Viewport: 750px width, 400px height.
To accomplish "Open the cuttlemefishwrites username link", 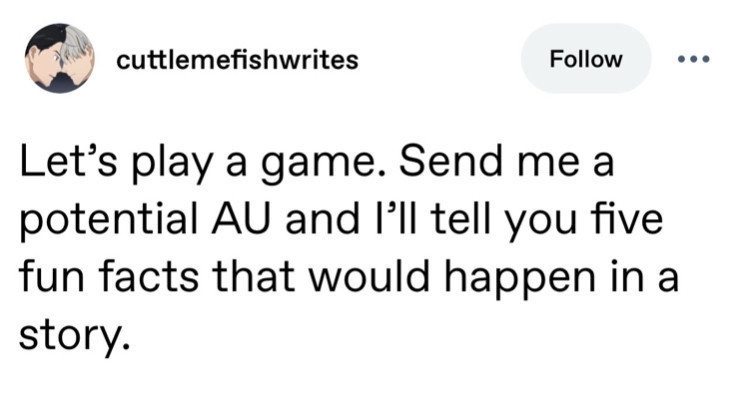I will (237, 60).
